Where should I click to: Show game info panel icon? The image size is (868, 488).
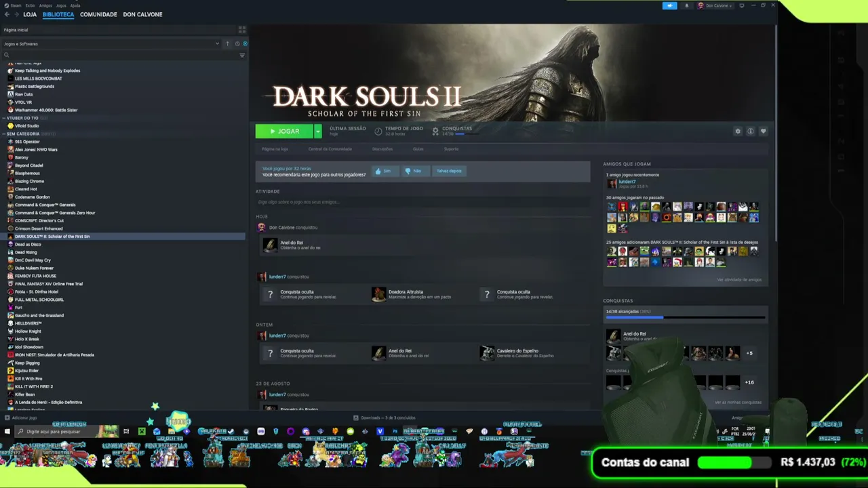point(750,131)
